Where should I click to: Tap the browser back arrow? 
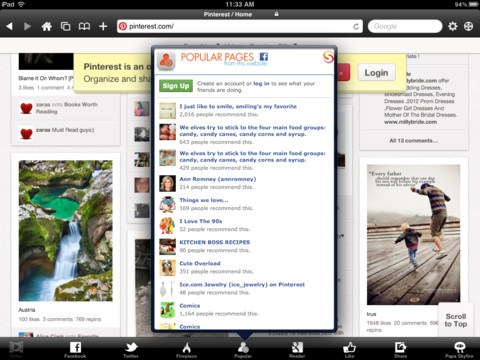click(x=9, y=26)
